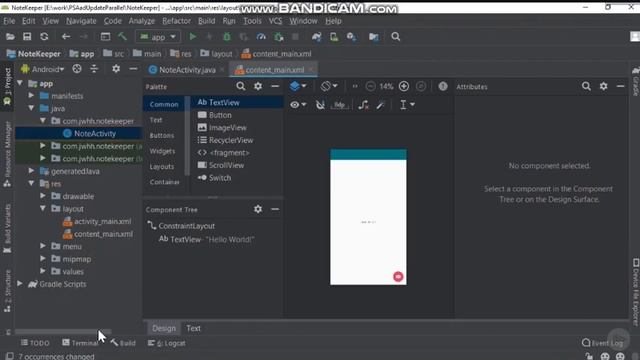This screenshot has width=640, height=360.
Task: Click the Back navigation arrow
Action: (x=66, y=37)
